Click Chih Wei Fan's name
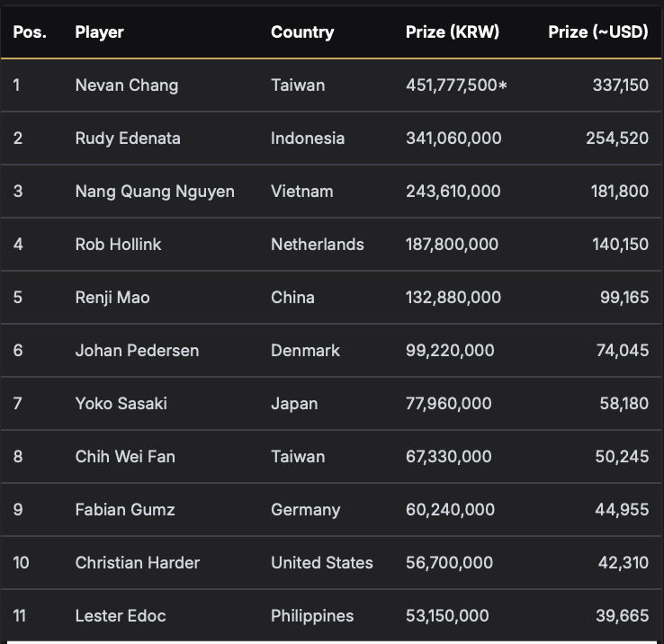 tap(125, 457)
